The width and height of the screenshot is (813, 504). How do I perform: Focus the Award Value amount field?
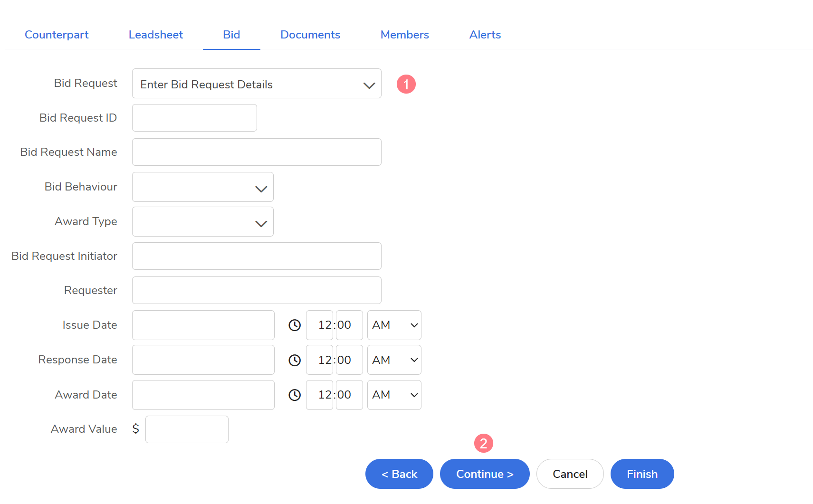pyautogui.click(x=187, y=429)
